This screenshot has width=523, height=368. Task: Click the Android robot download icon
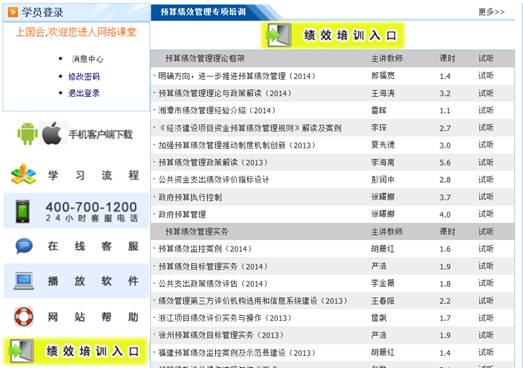27,134
